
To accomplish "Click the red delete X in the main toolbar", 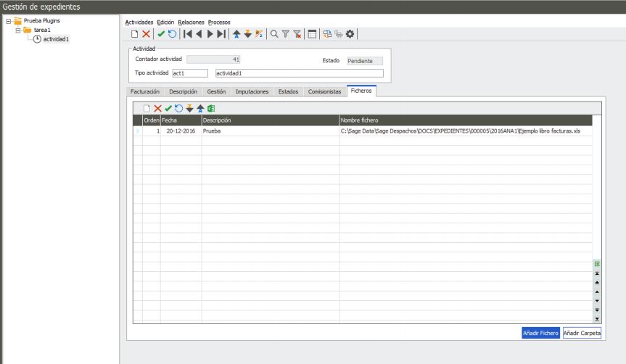I will pos(146,34).
